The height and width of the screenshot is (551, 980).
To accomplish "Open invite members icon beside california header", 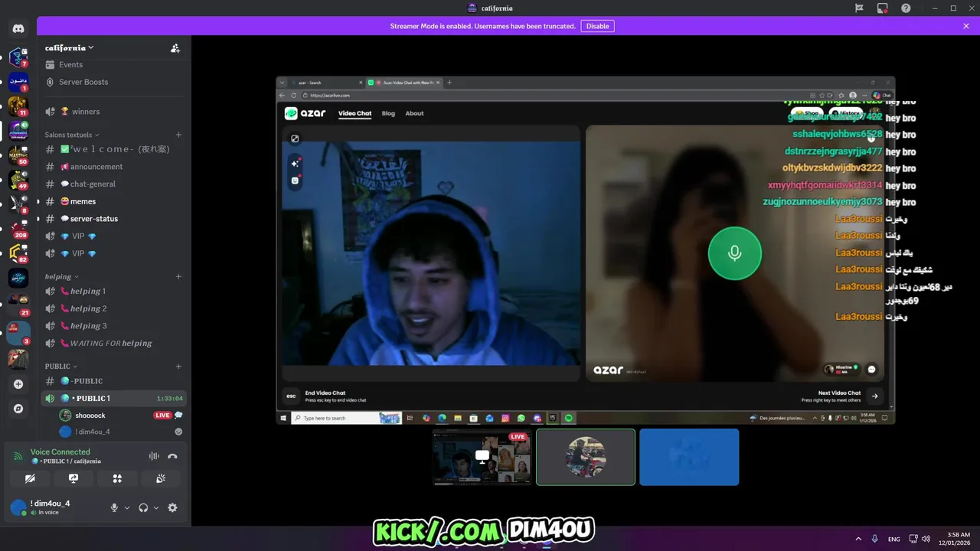I will tap(175, 48).
